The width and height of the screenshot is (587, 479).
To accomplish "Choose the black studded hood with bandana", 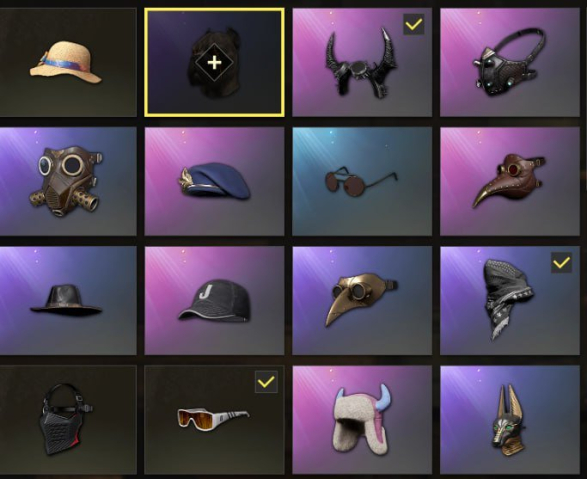I will coord(510,300).
